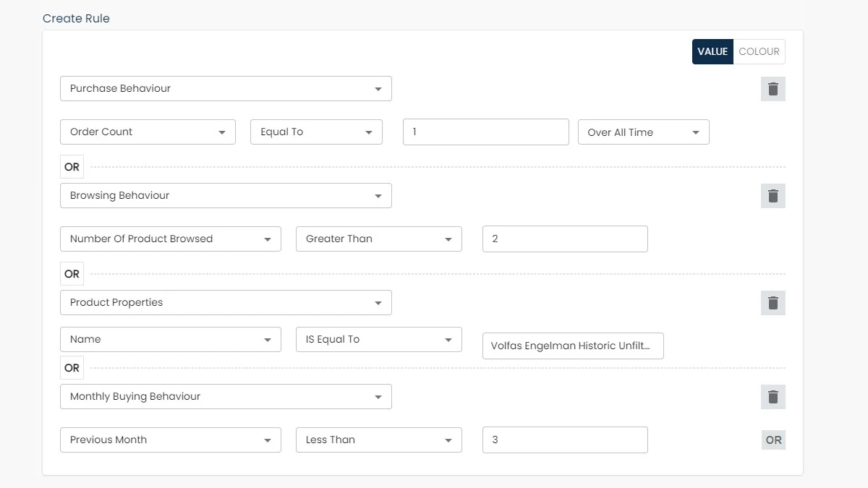Switch the toggle to COLOUR mode
Screen dimensions: 868x488
[x=759, y=51]
